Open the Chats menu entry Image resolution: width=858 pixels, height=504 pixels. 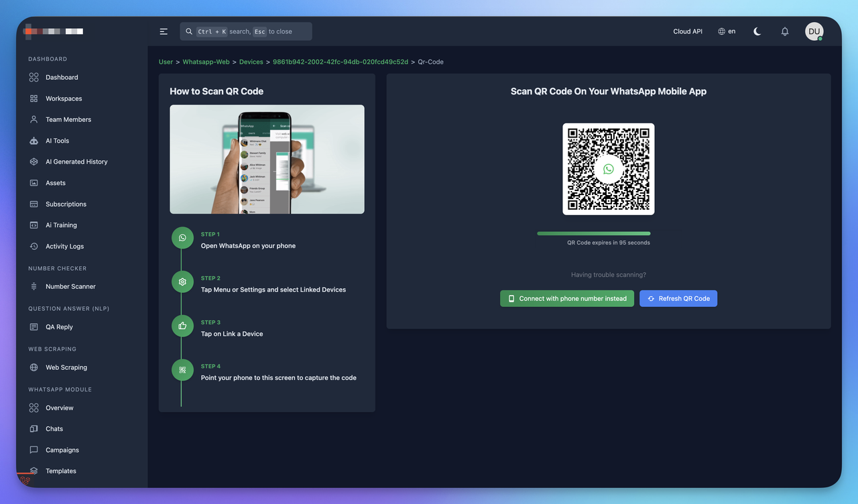54,429
